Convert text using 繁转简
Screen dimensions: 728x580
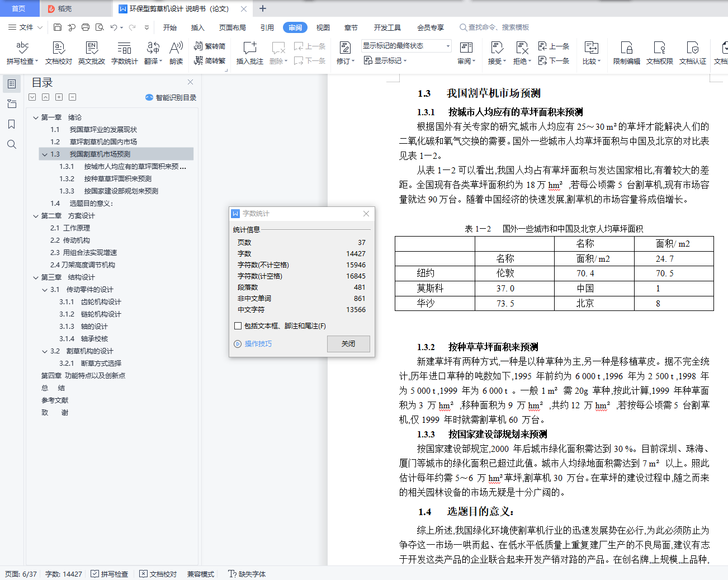point(210,46)
